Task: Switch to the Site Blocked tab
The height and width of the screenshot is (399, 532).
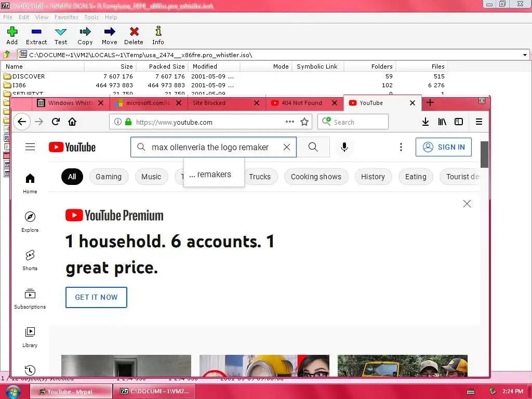Action: 227,103
